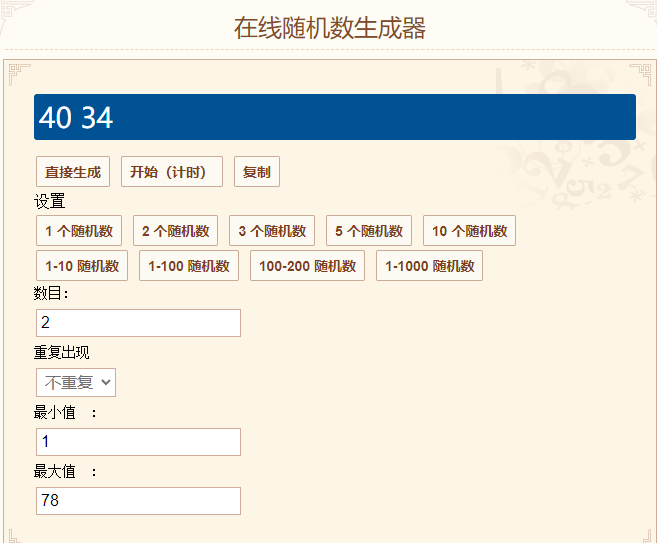Click the 重复出现 label
The image size is (657, 543).
[x=62, y=352]
